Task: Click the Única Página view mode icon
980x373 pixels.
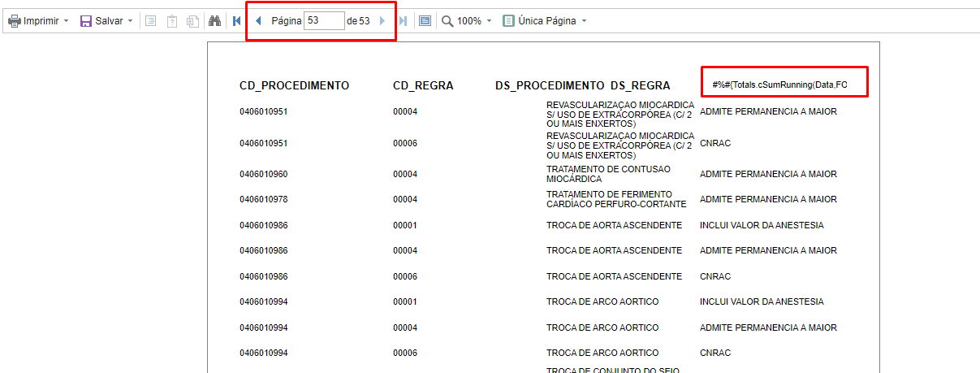Action: (509, 21)
